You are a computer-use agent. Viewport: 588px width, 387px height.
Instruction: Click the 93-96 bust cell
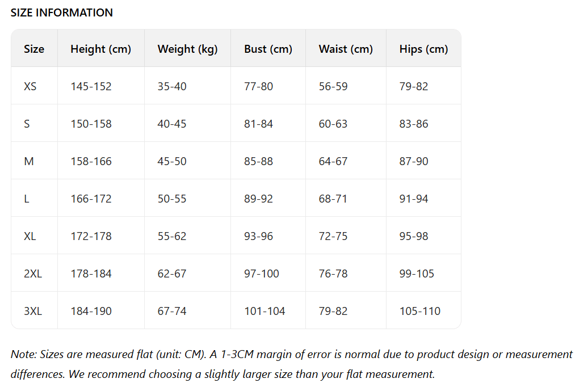[258, 236]
